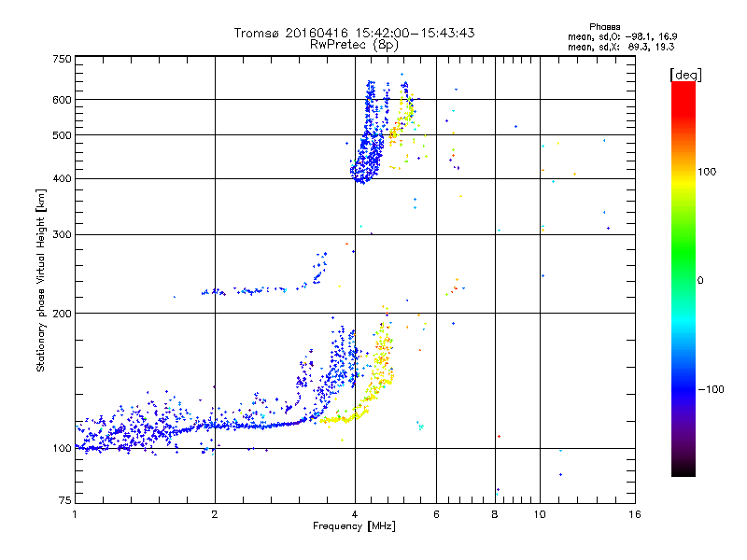Click the colorbar '-100' tick label

711,389
